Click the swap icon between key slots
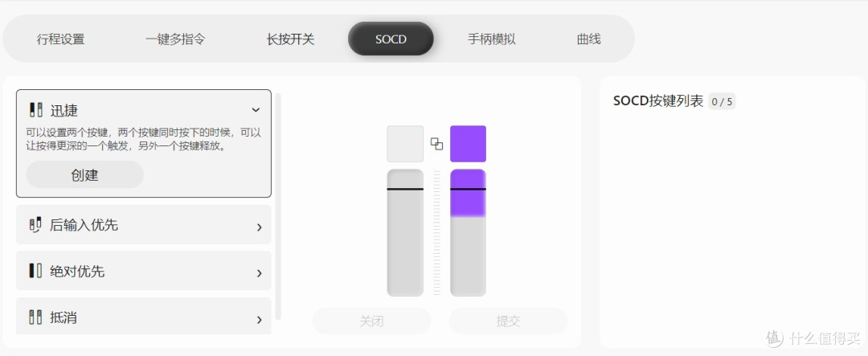The width and height of the screenshot is (868, 356). (x=436, y=144)
